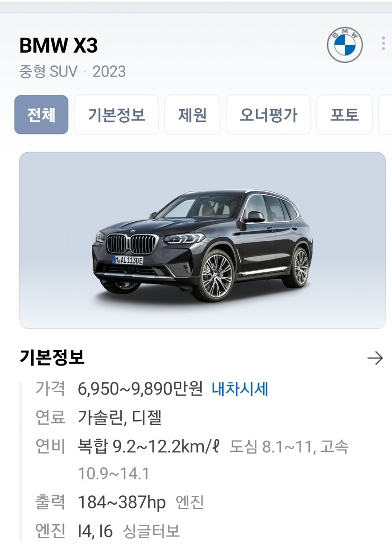Switch to the 기본정보 tab
Image resolution: width=392 pixels, height=549 pixels.
tap(116, 114)
